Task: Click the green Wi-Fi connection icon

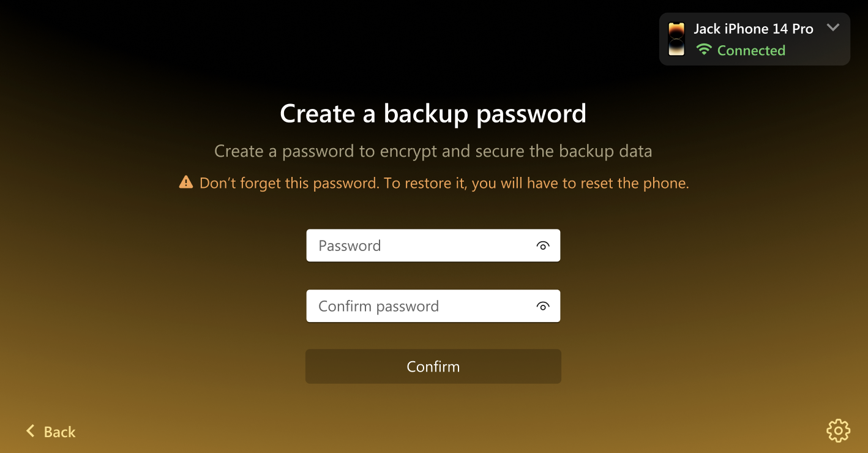Action: 704,50
